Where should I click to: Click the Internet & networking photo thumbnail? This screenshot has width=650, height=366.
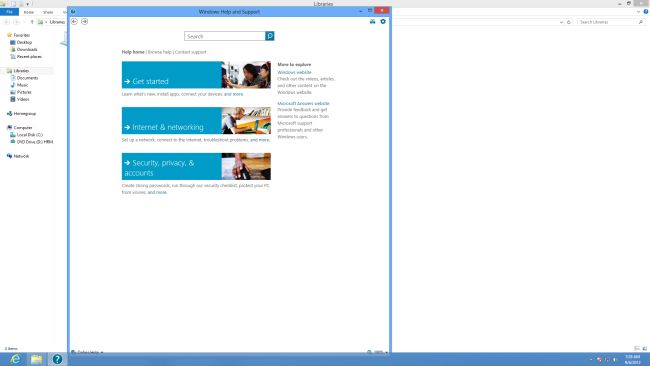(x=246, y=121)
